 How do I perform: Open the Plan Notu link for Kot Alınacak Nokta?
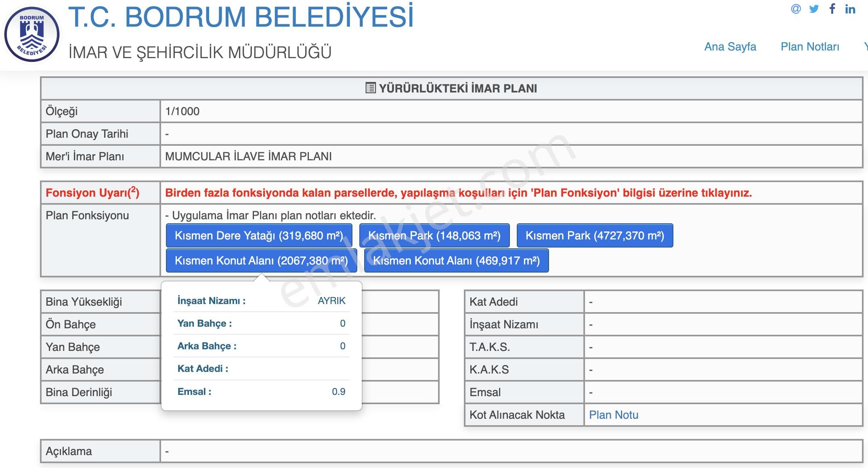pos(614,415)
